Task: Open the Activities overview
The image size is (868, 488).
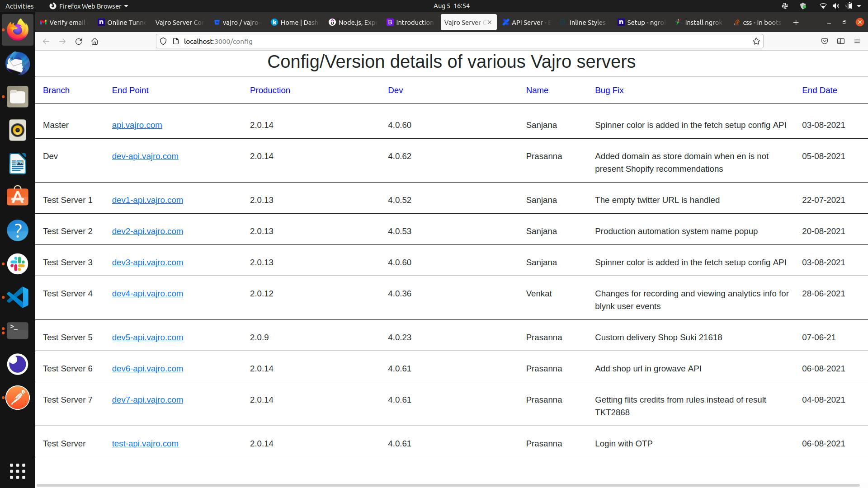Action: (x=19, y=6)
